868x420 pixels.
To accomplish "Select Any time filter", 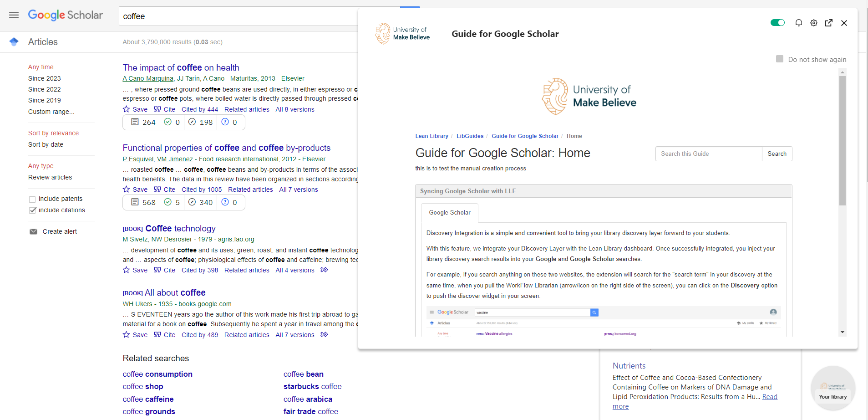I will tap(41, 67).
